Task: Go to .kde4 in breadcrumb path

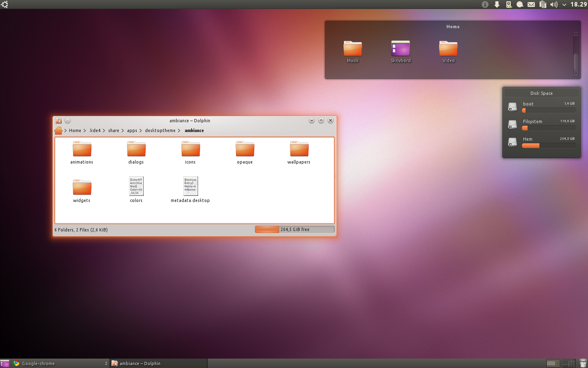Action: 95,130
